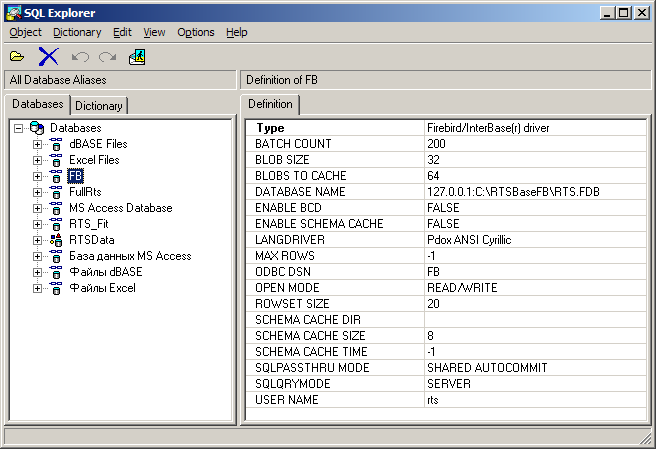Expand the Файлы dBASE node
Screen dimensions: 656x449
tap(37, 272)
